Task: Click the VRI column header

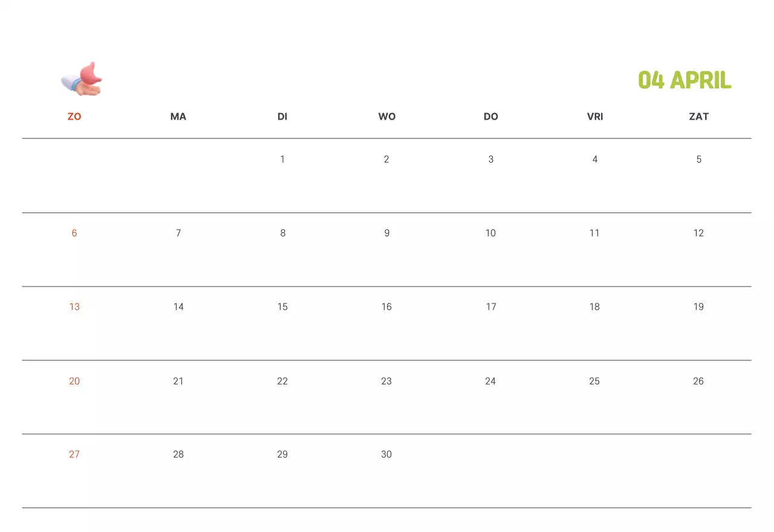Action: tap(595, 117)
